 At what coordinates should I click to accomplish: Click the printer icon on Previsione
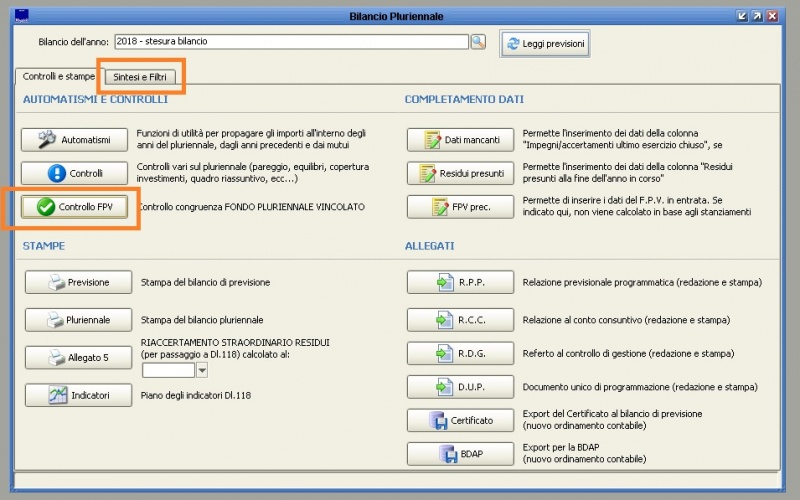57,282
